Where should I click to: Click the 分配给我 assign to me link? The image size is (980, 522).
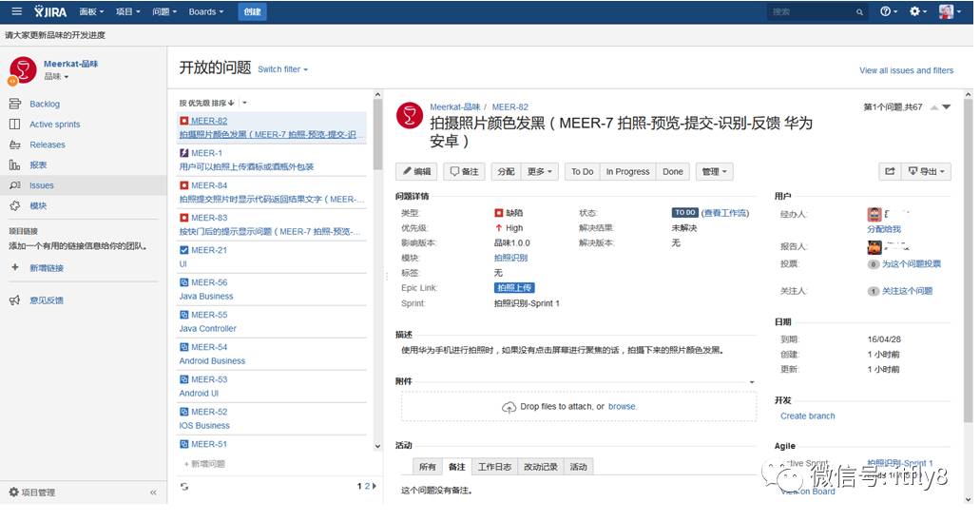click(x=884, y=229)
